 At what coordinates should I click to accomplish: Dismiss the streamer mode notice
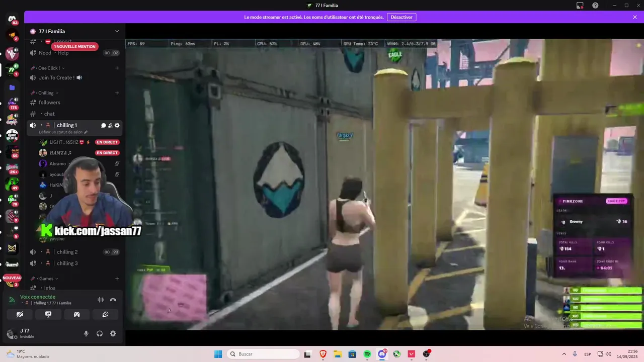pos(635,17)
